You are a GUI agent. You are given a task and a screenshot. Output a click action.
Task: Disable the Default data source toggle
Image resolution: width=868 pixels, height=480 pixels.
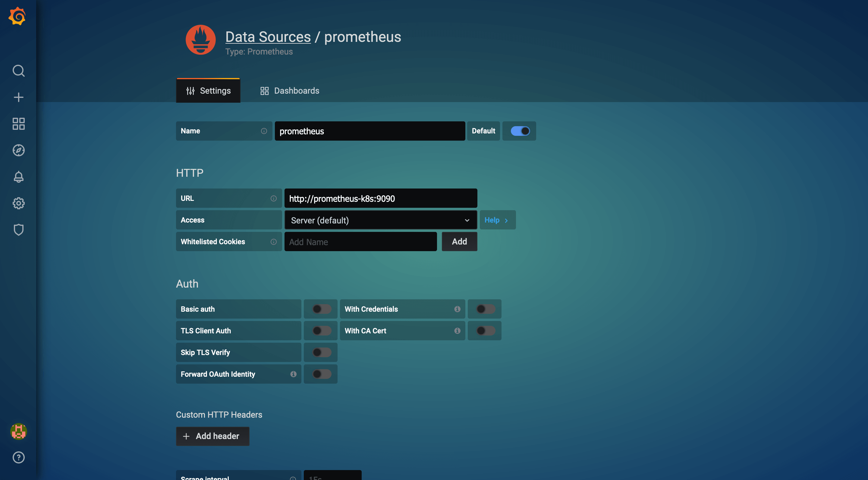point(520,131)
